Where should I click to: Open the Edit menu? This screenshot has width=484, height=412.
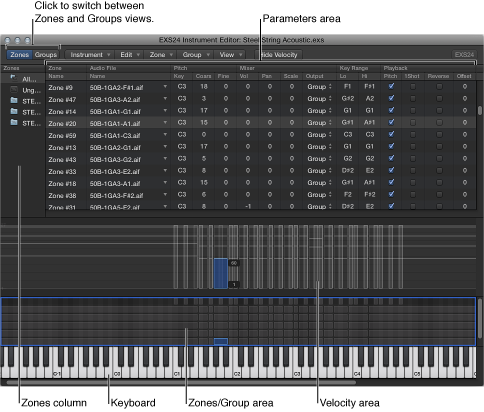coord(130,55)
